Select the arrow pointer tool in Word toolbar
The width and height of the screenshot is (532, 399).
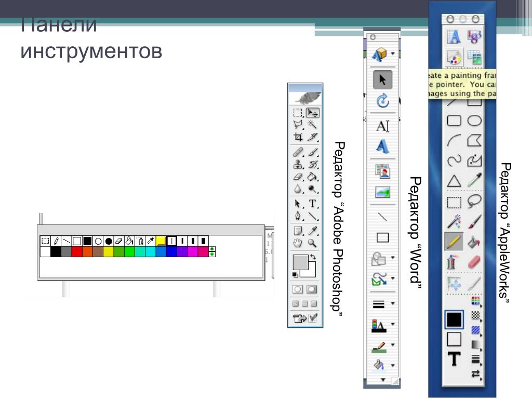[x=383, y=79]
